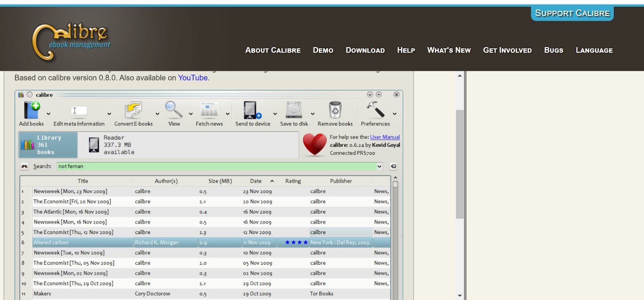Select the Convert E-books icon
Viewport: 644px width, 300px height.
tap(133, 110)
